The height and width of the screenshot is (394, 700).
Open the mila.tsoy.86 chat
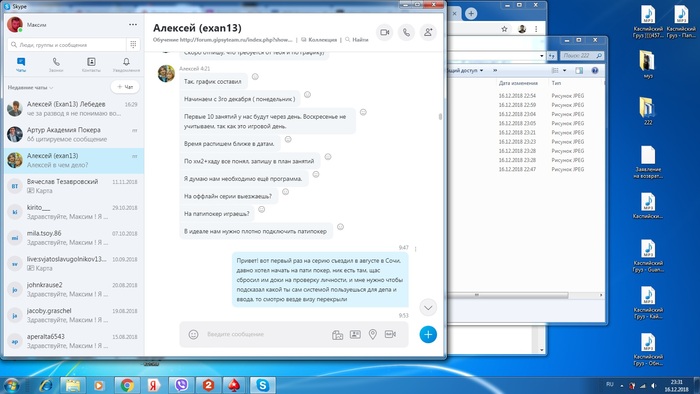(74, 238)
